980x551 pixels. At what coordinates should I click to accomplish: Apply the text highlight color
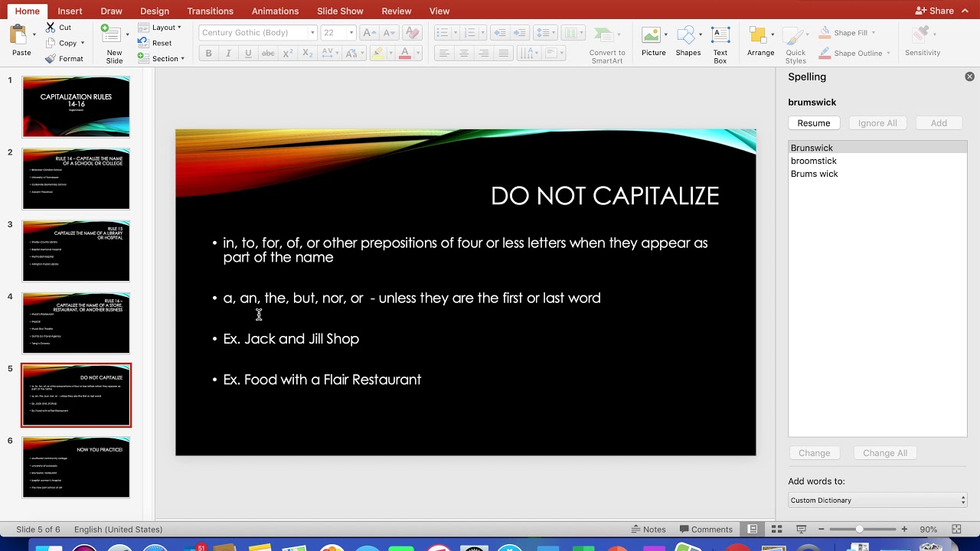[377, 54]
